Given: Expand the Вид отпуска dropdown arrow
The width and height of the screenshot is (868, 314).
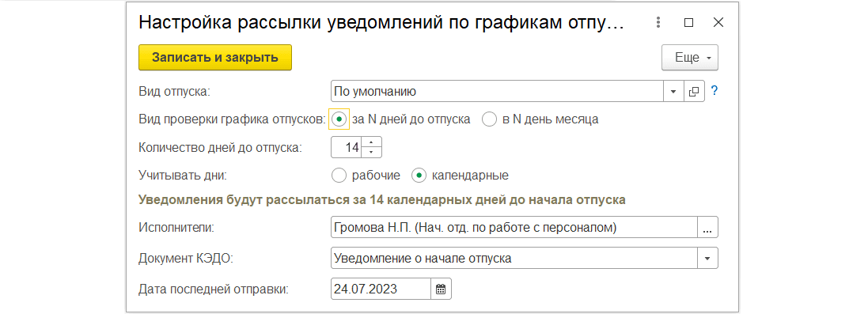Looking at the screenshot, I should click(x=673, y=92).
